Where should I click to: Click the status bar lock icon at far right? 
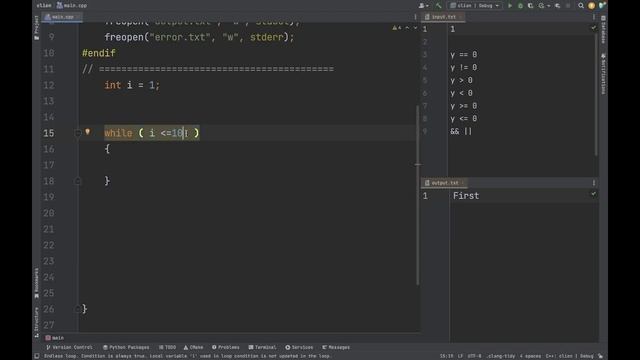tap(600, 356)
